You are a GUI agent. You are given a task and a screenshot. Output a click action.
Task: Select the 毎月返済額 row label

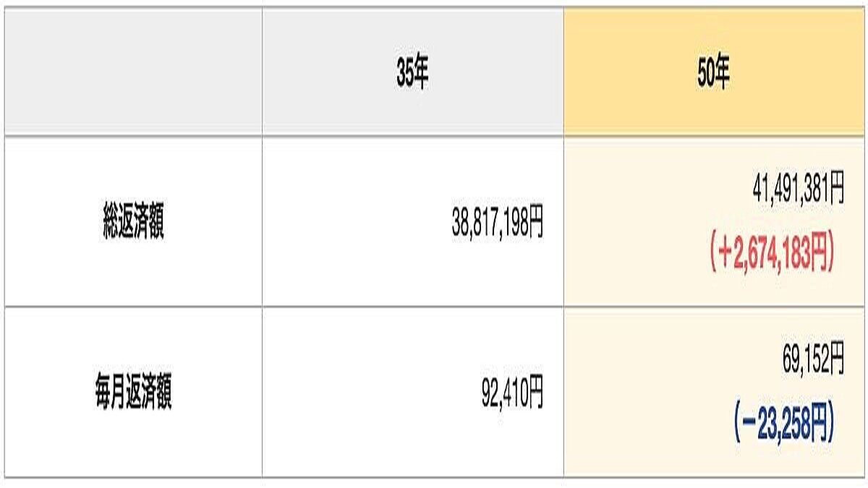pos(134,394)
